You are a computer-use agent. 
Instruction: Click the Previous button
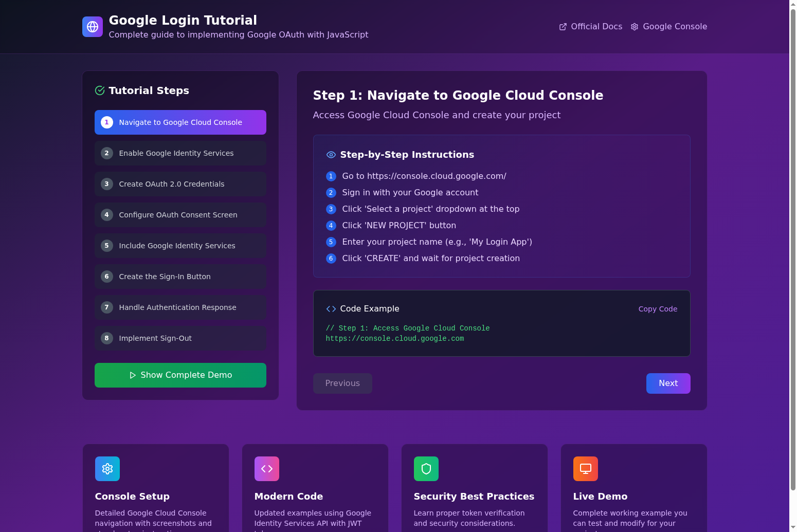click(342, 383)
